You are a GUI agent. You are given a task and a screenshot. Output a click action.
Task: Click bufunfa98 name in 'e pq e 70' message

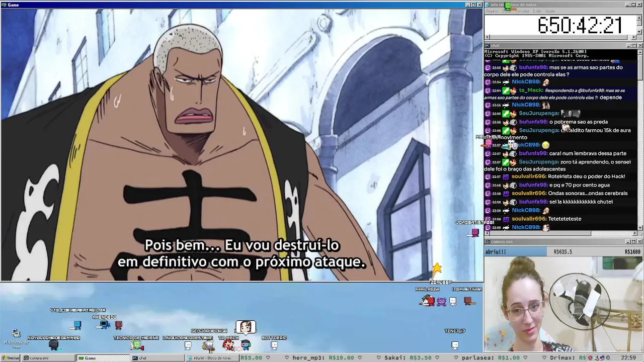533,185
